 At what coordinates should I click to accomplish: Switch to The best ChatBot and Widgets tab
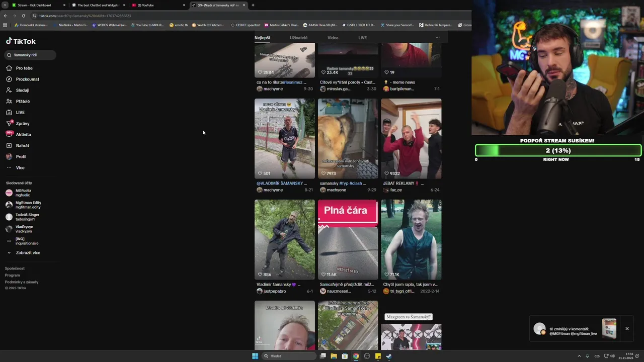(98, 5)
